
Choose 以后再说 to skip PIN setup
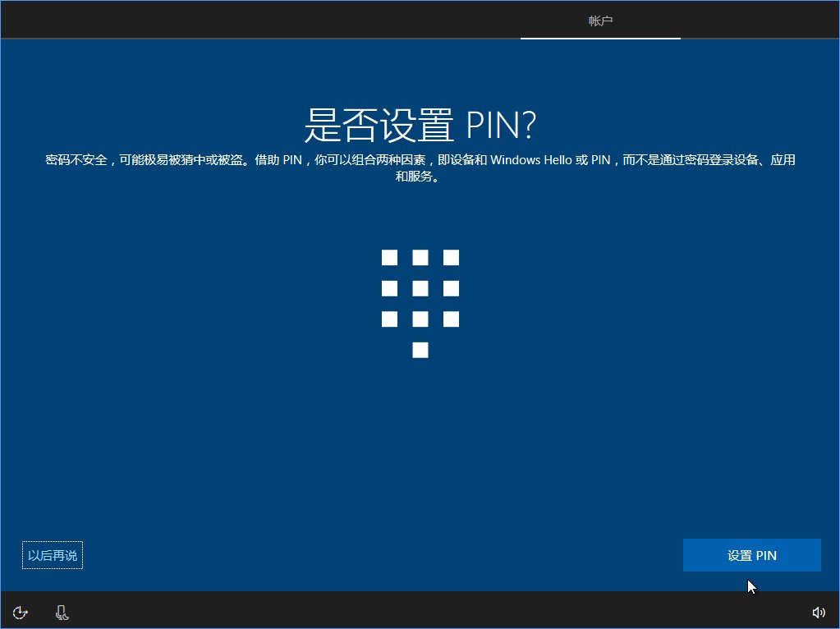click(53, 555)
